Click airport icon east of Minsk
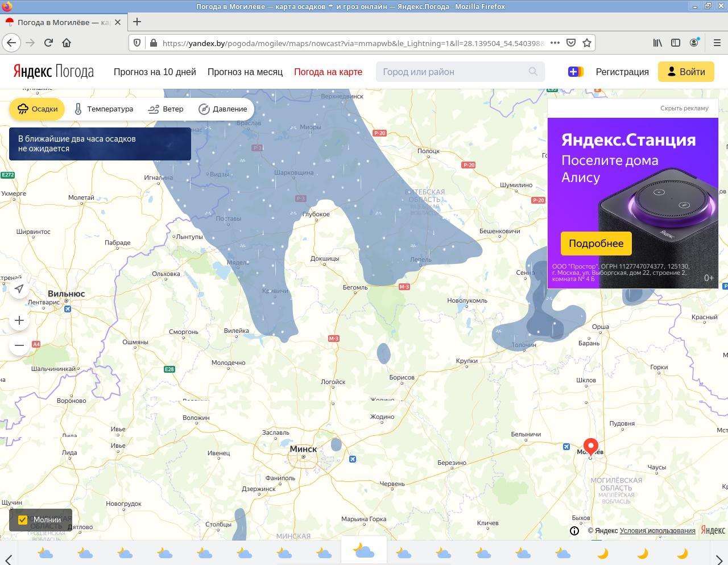Viewport: 728px width, 565px height. [353, 459]
